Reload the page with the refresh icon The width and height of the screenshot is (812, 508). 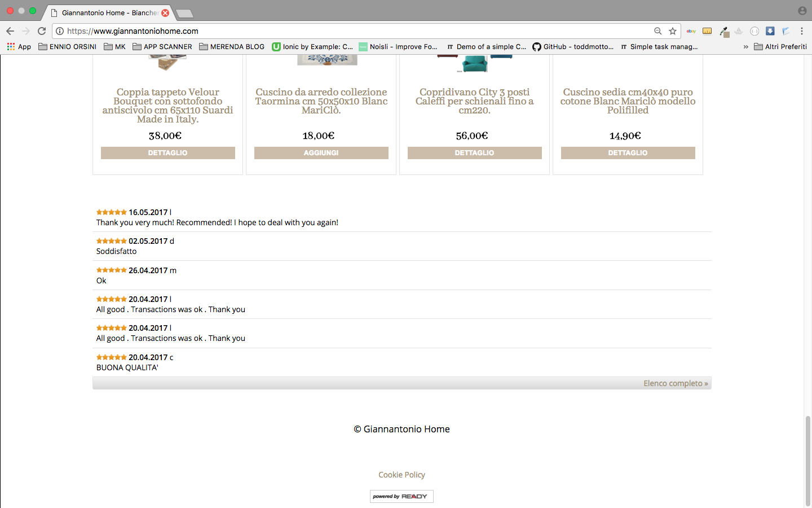[42, 31]
